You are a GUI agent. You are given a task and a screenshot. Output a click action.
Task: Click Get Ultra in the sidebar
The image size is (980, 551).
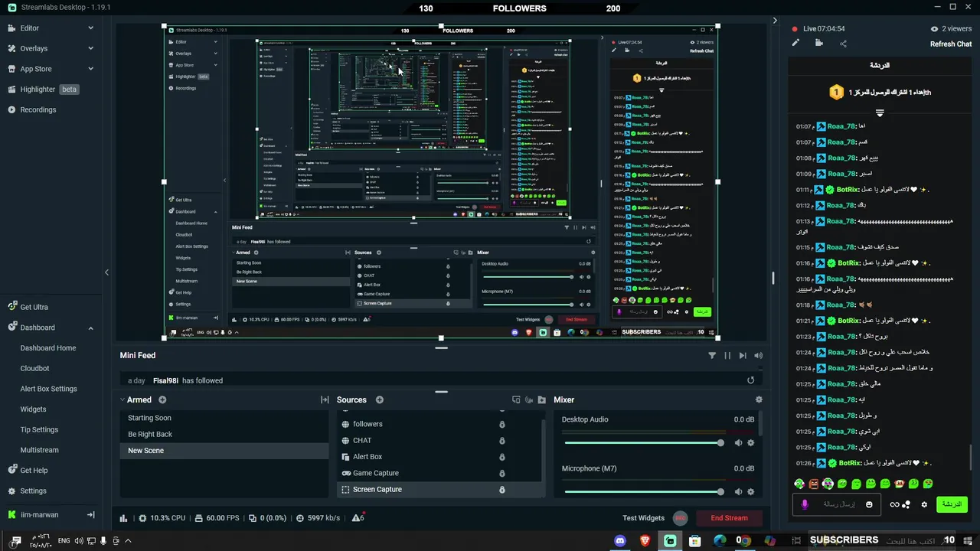pos(34,307)
